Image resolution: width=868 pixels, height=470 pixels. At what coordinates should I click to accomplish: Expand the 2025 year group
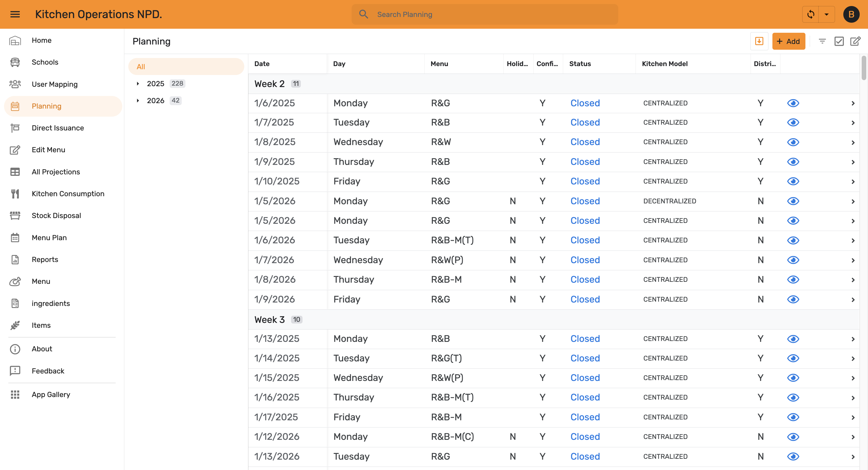[138, 84]
